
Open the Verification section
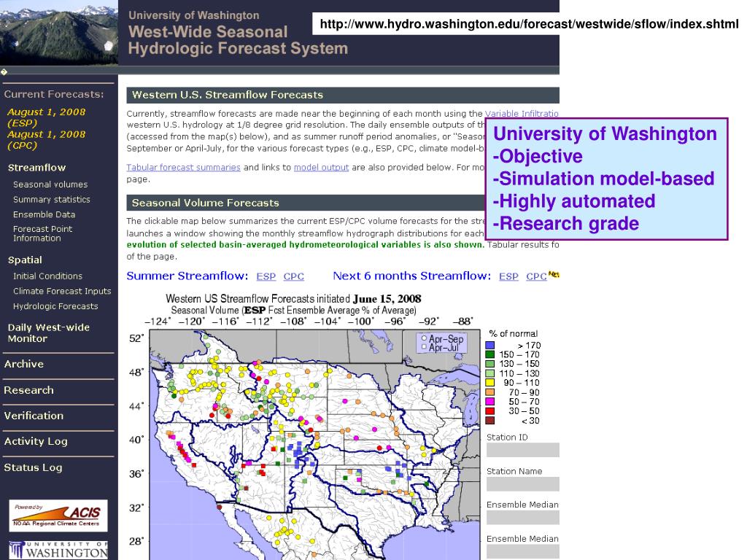pyautogui.click(x=34, y=416)
